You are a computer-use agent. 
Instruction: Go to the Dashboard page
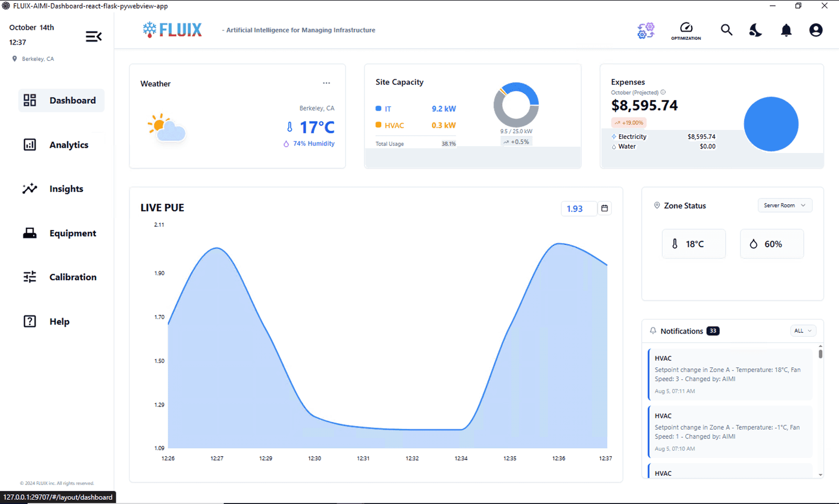[61, 100]
